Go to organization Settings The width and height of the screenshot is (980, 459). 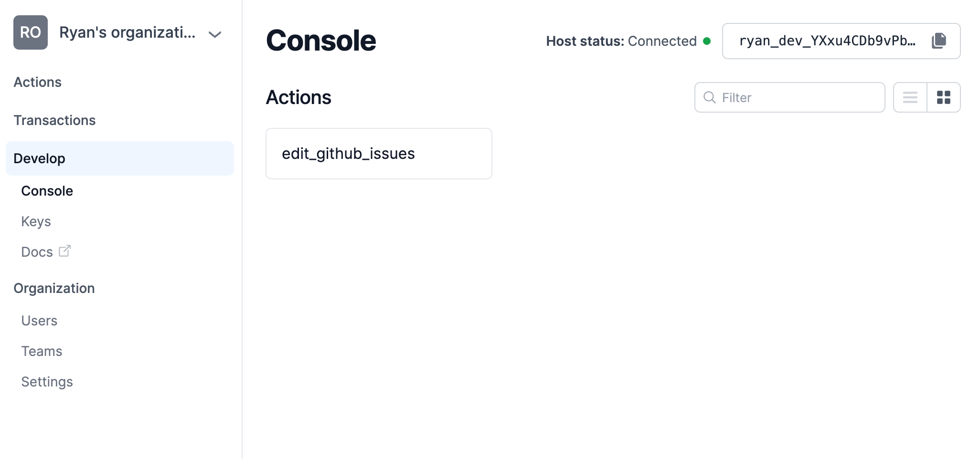coord(47,382)
